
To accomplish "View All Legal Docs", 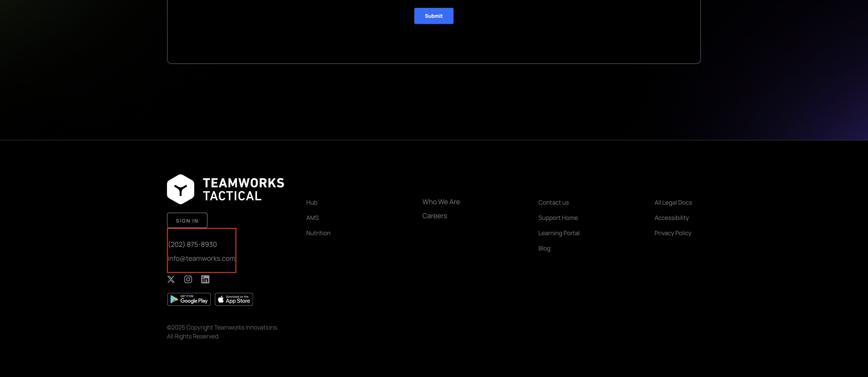I will (673, 203).
